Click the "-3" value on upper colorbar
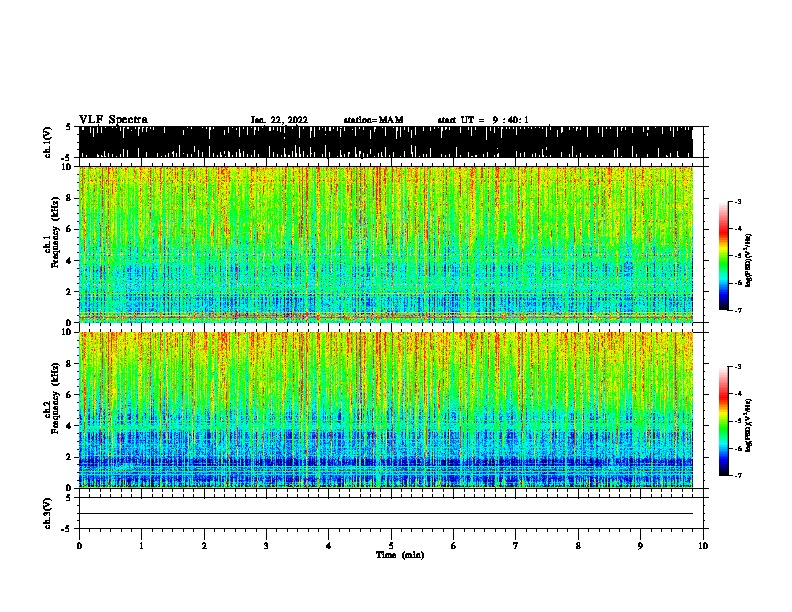 point(738,202)
